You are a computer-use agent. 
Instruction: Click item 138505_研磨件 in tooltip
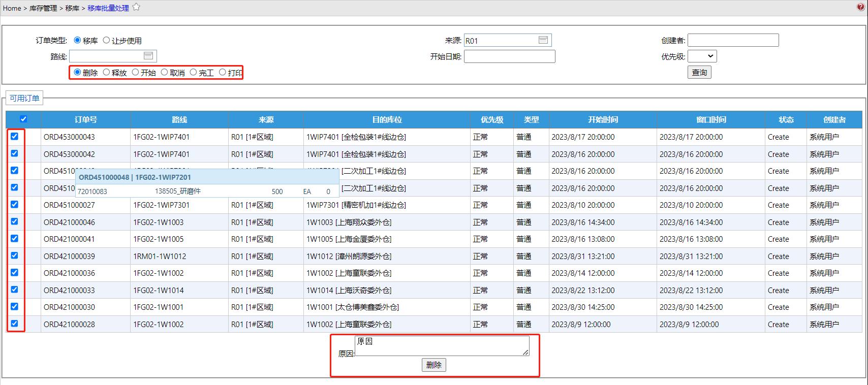coord(177,191)
